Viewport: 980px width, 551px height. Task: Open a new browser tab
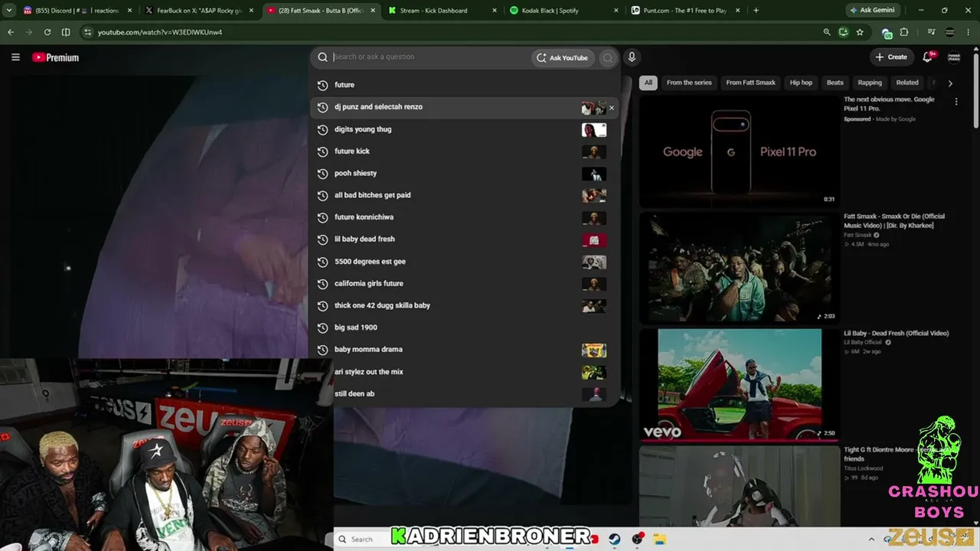pyautogui.click(x=756, y=11)
